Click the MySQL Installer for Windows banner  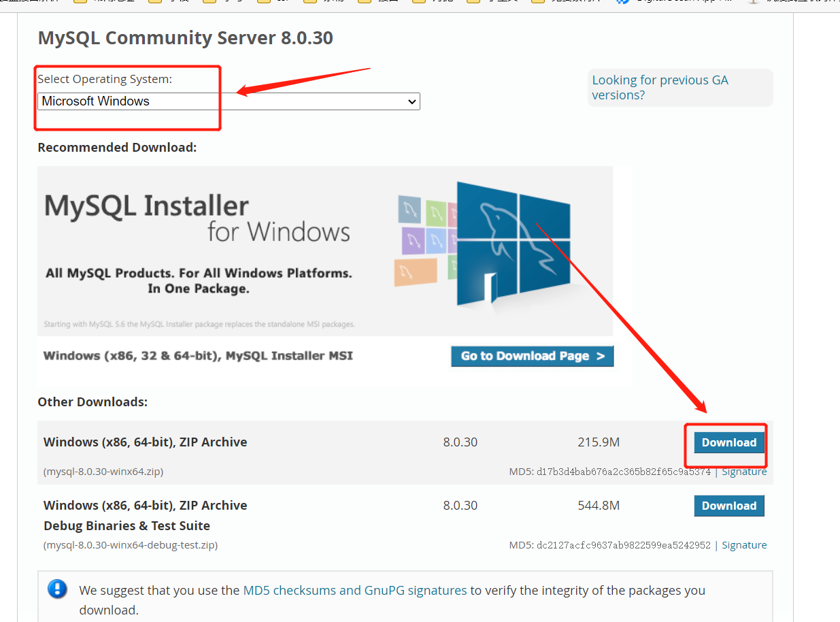[x=325, y=250]
